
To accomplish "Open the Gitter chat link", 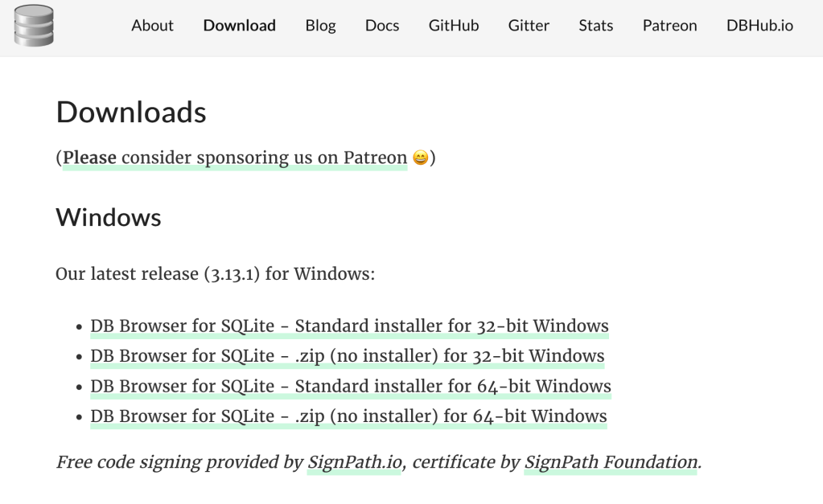I will pyautogui.click(x=529, y=26).
